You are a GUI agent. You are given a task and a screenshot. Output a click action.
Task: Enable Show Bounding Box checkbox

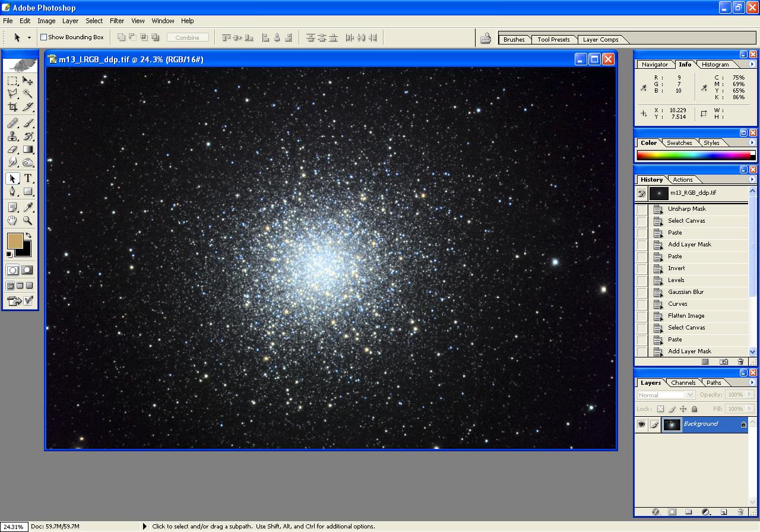coord(43,37)
